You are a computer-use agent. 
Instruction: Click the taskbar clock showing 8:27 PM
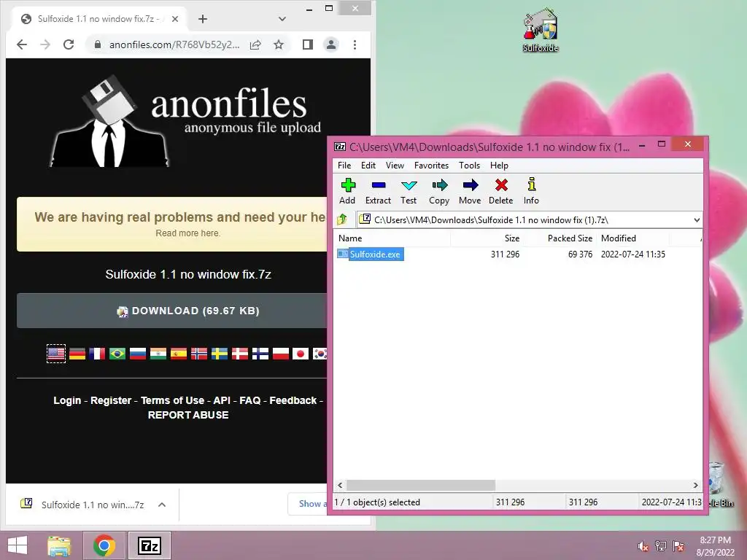(715, 546)
